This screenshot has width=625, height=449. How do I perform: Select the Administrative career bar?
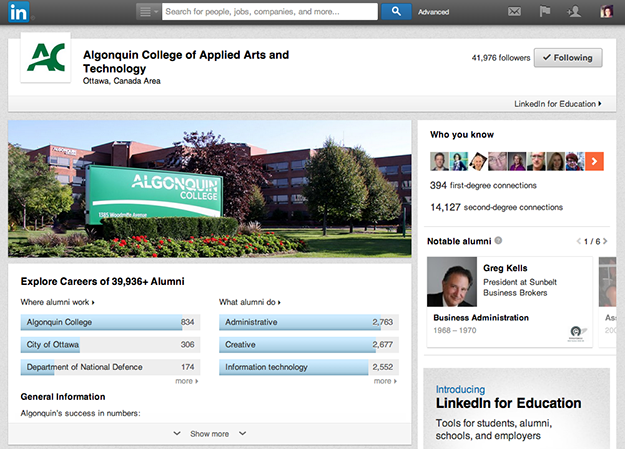pyautogui.click(x=309, y=322)
